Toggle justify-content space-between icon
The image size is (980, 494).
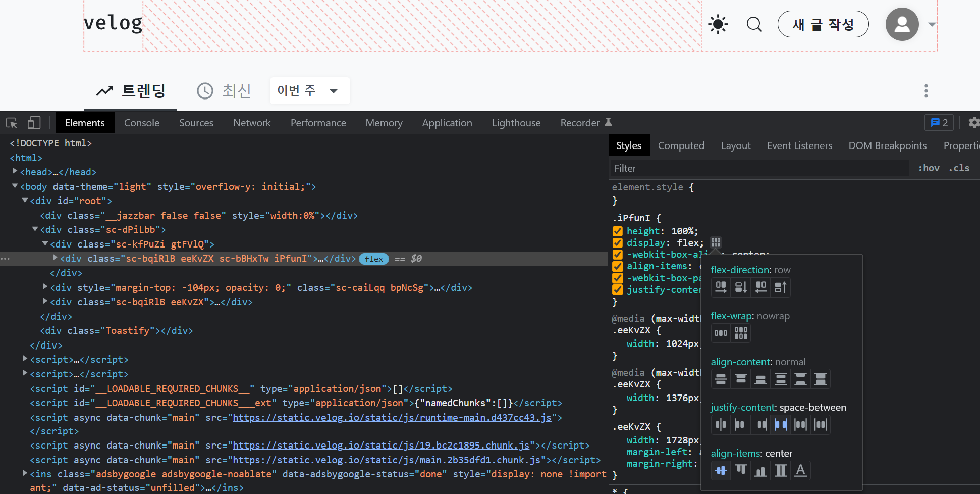coord(781,425)
